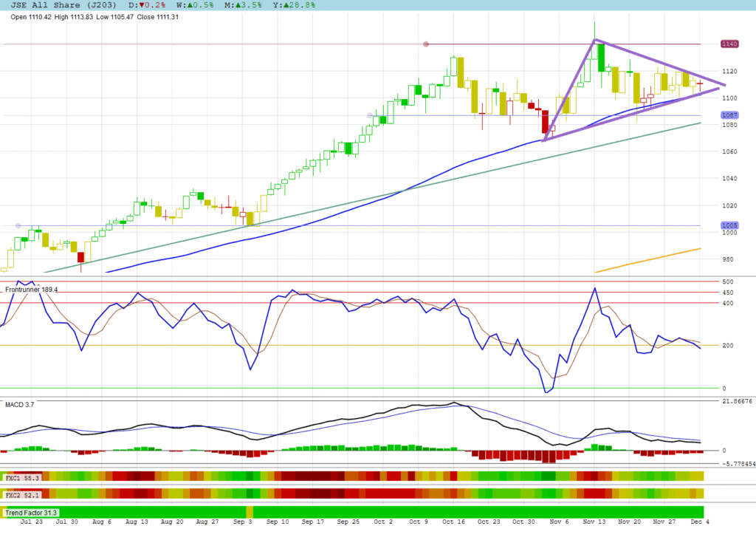Viewport: 756px width, 543px height.
Task: Open the Frontrunner 189.4 indicator label
Action: click(x=31, y=290)
